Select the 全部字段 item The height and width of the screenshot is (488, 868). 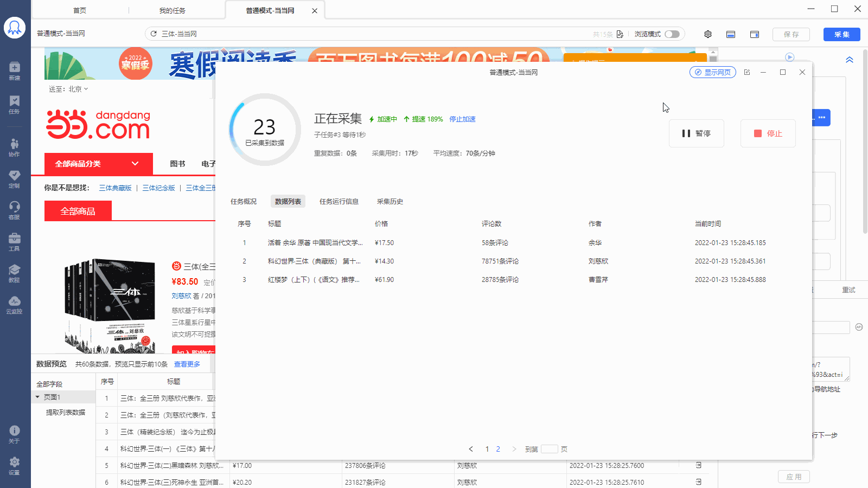coord(49,384)
